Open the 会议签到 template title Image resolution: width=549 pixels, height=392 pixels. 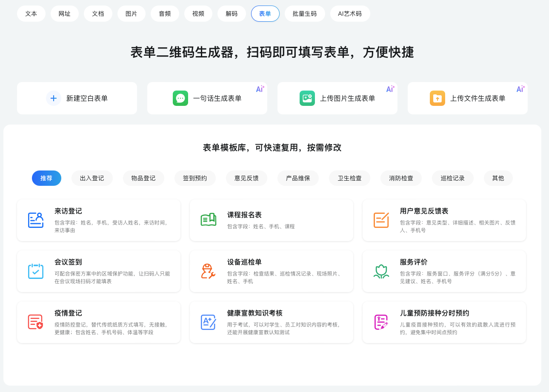68,262
